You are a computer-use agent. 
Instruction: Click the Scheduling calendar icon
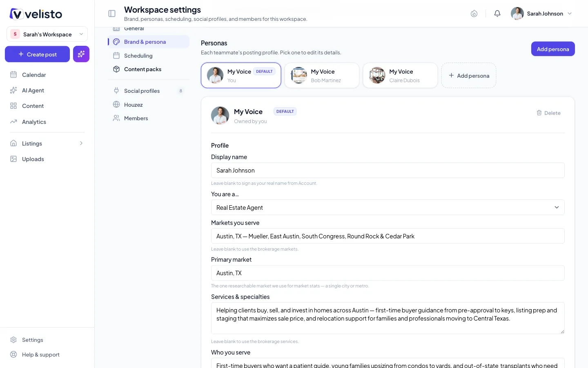click(x=116, y=55)
